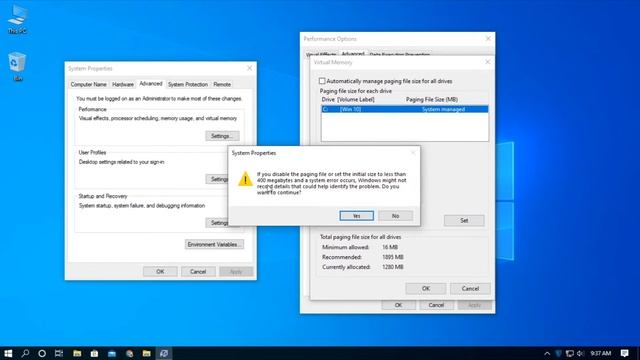The image size is (640, 360).
Task: Toggle automatically manage paging file checkbox
Action: [322, 81]
